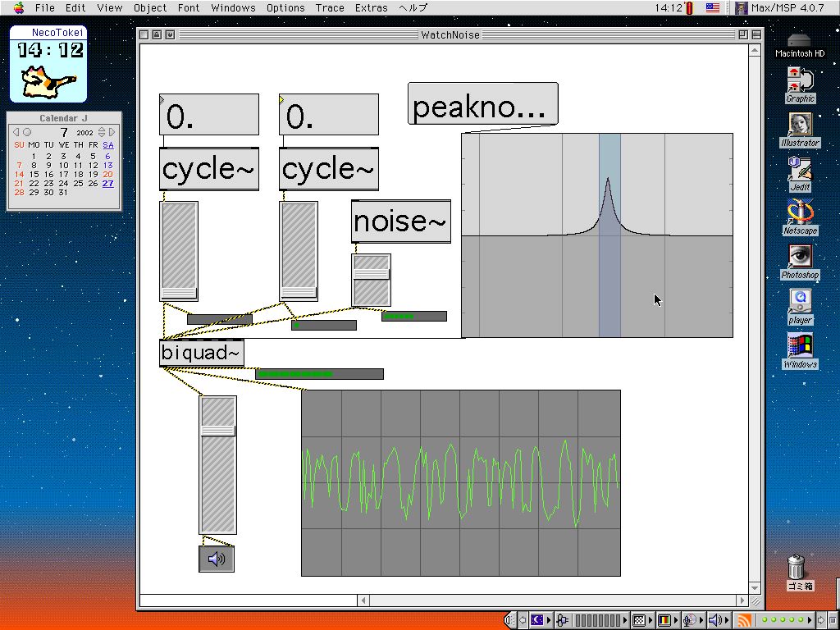This screenshot has height=630, width=840.
Task: Click the Windows desktop icon
Action: tap(800, 345)
